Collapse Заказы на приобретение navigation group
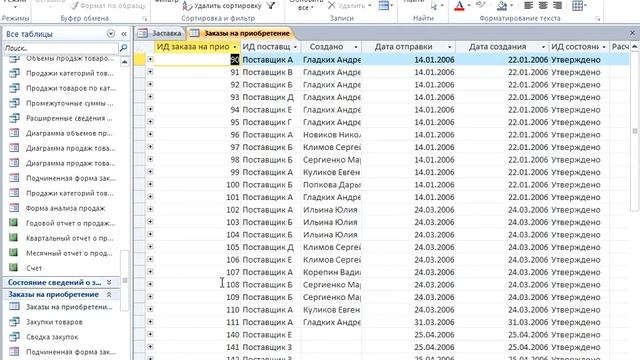This screenshot has width=640, height=360. (109, 295)
